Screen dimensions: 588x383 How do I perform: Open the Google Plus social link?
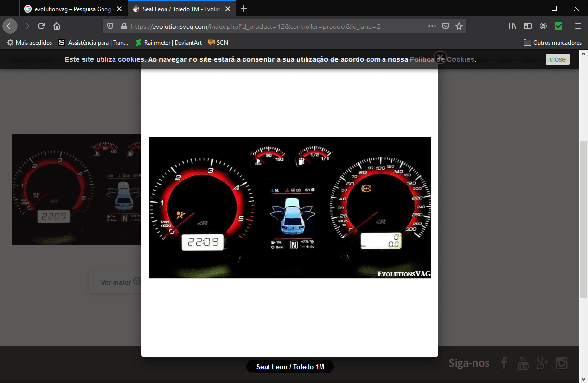[542, 363]
